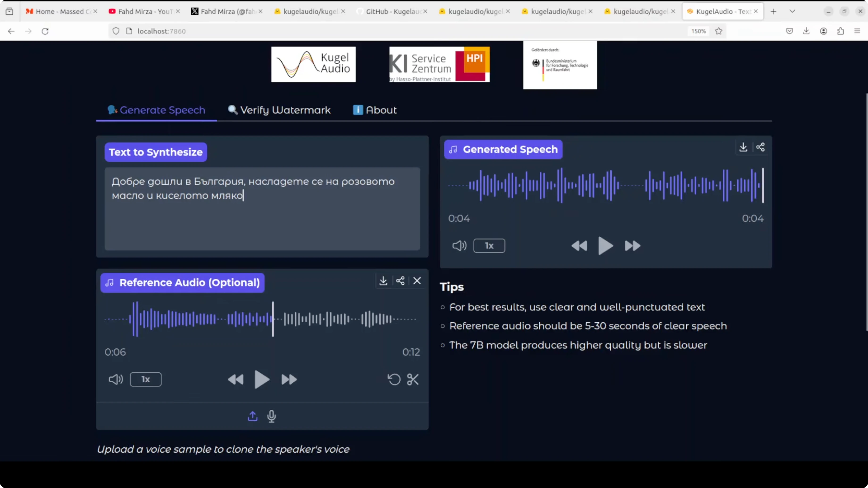This screenshot has height=488, width=868.
Task: Click undo icon in Reference Audio player
Action: 394,380
